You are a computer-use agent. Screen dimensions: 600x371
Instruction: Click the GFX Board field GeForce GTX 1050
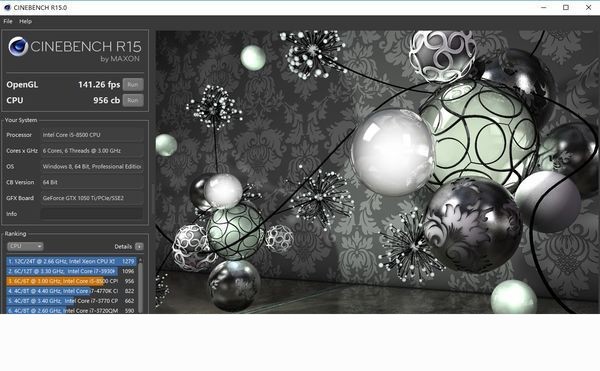point(92,198)
